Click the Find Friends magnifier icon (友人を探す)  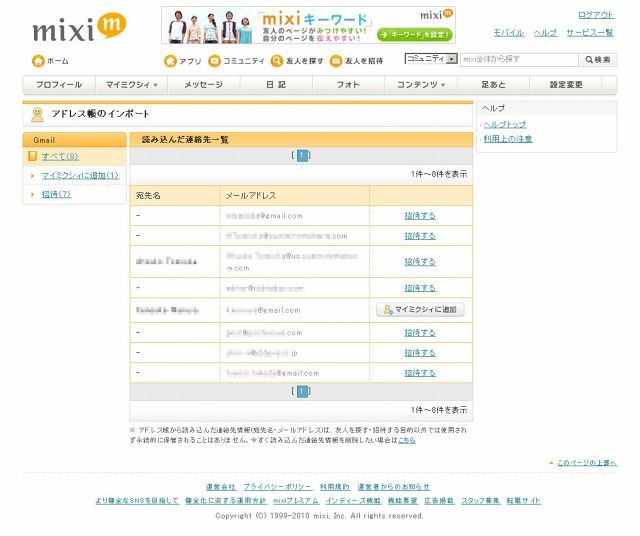tap(277, 61)
